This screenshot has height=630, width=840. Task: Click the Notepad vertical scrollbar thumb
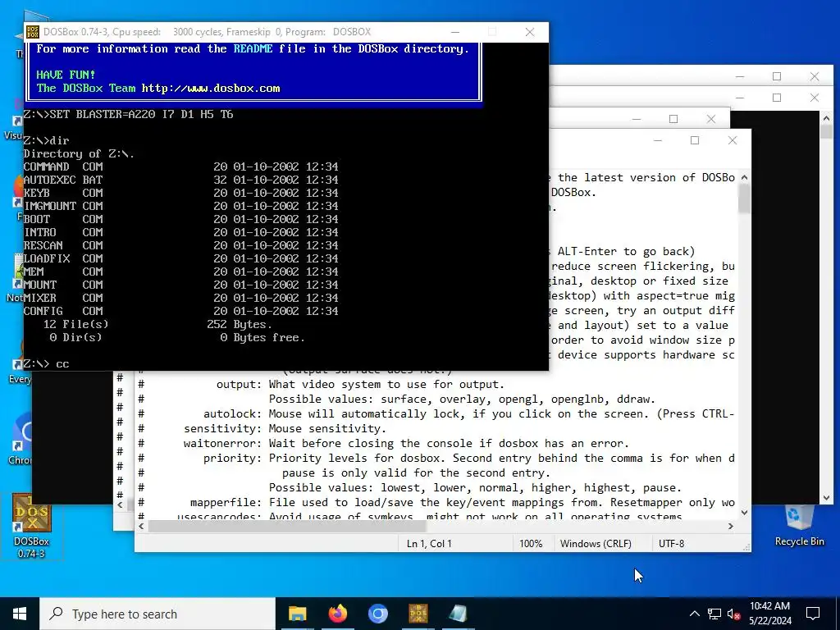tap(744, 199)
